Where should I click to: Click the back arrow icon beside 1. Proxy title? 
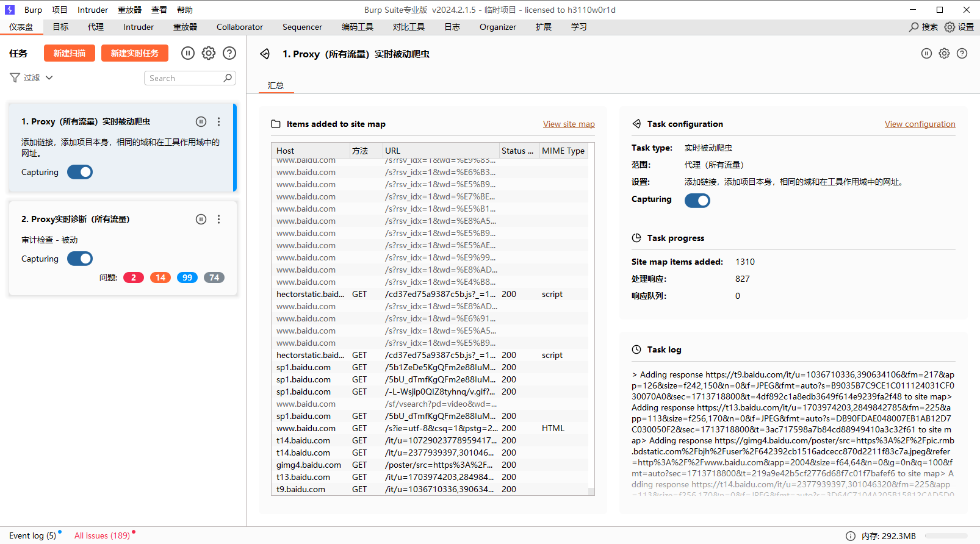[x=265, y=54]
